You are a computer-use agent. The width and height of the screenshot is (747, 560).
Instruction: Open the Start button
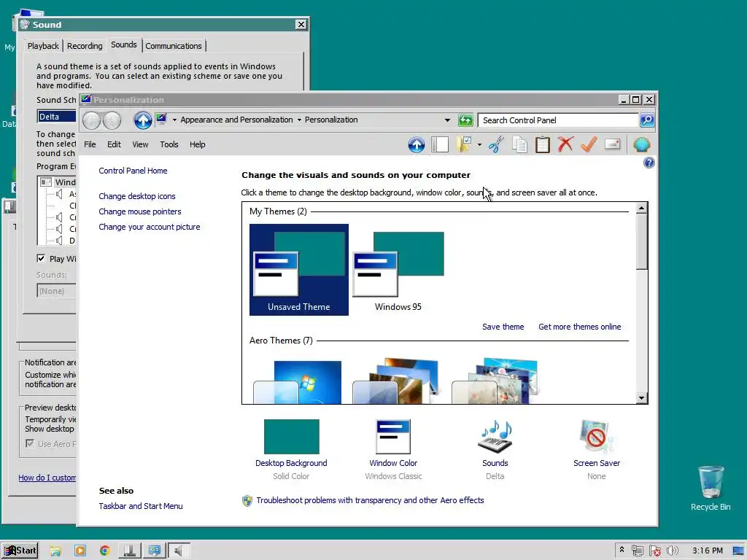(20, 551)
